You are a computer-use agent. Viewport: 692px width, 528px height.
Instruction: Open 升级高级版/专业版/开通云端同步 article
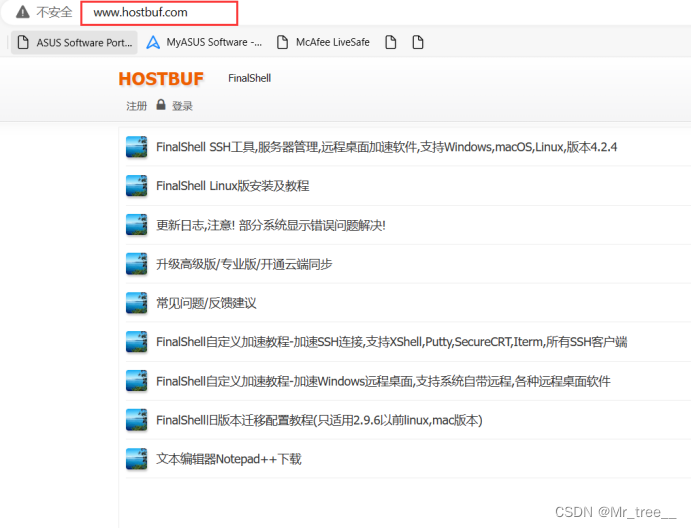[244, 264]
